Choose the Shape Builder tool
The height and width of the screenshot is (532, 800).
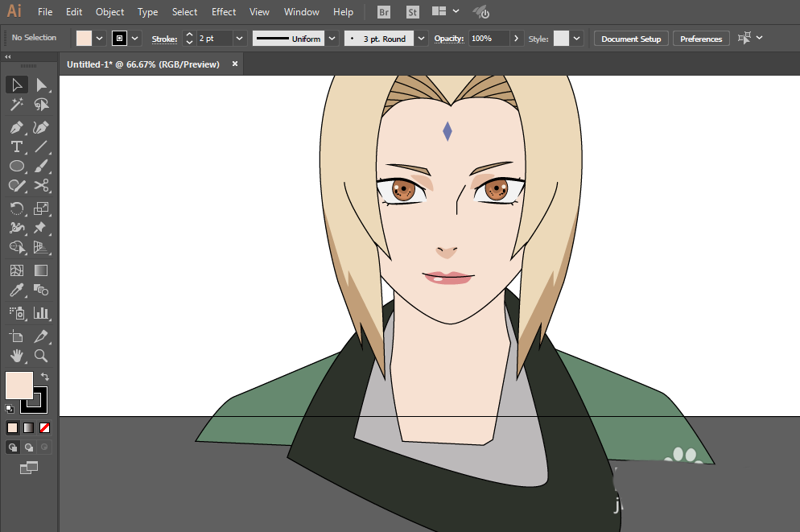pos(16,247)
